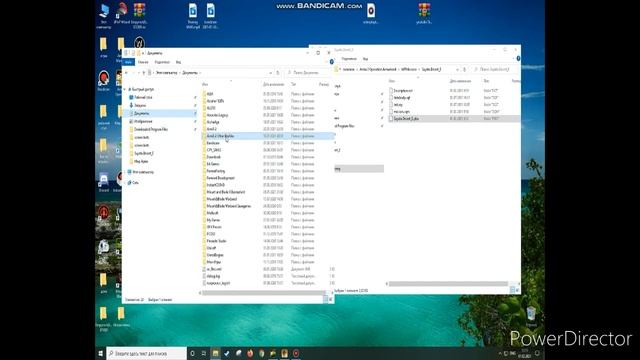Open the Windows Start menu

100,353
